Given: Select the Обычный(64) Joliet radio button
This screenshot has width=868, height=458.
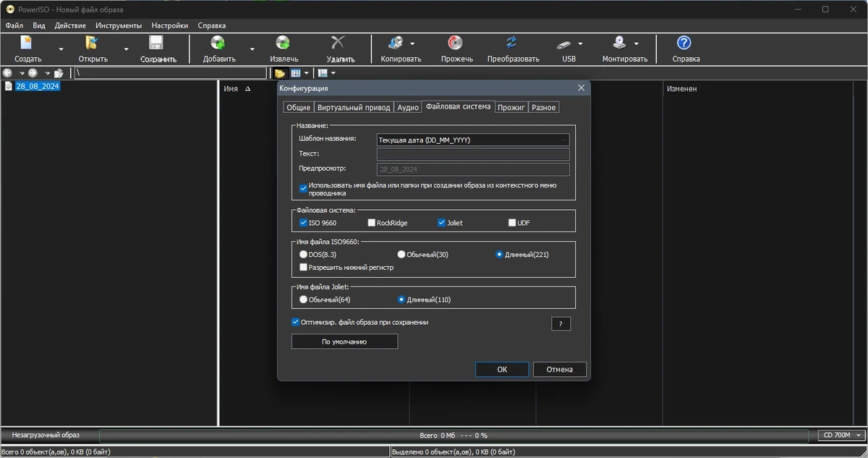Looking at the screenshot, I should [303, 300].
